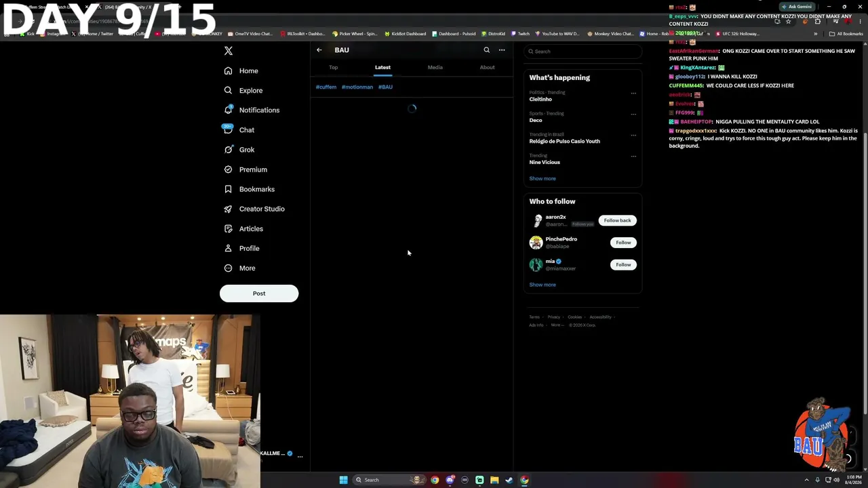This screenshot has width=868, height=488.
Task: Open the Windows Start menu
Action: click(344, 480)
